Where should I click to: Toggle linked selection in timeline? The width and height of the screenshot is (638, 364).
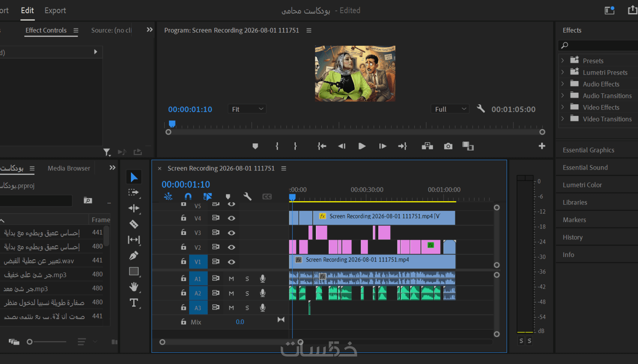[x=208, y=196]
